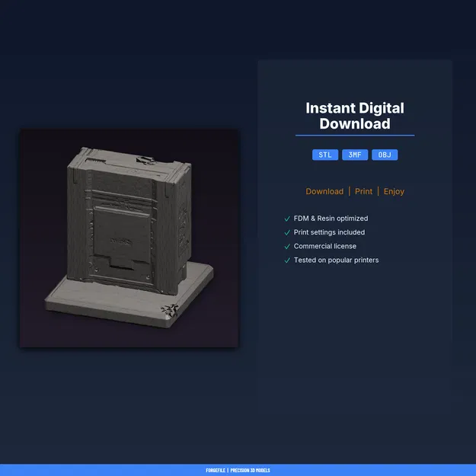476x476 pixels.
Task: Click the checkmark beside "Commercial license"
Action: tap(287, 247)
